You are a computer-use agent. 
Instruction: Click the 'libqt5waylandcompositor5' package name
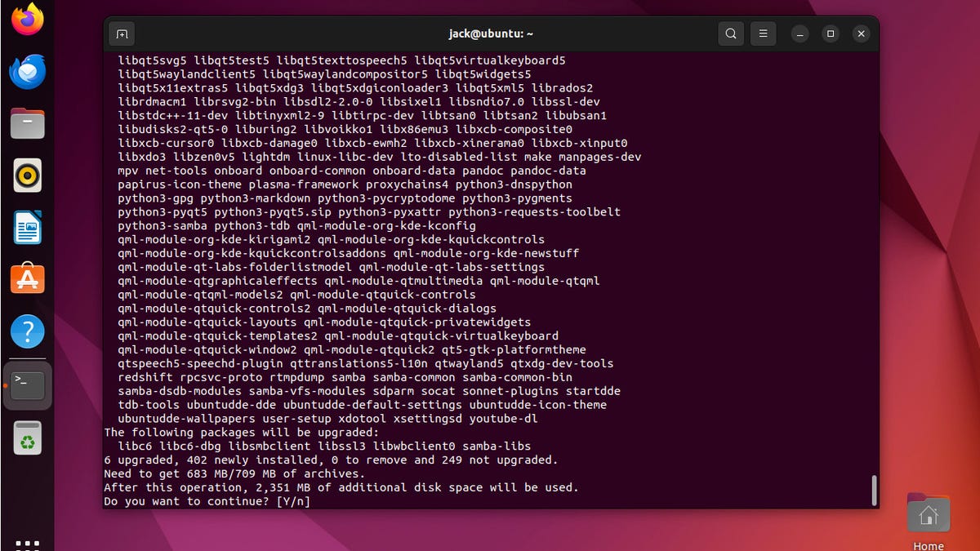point(345,74)
